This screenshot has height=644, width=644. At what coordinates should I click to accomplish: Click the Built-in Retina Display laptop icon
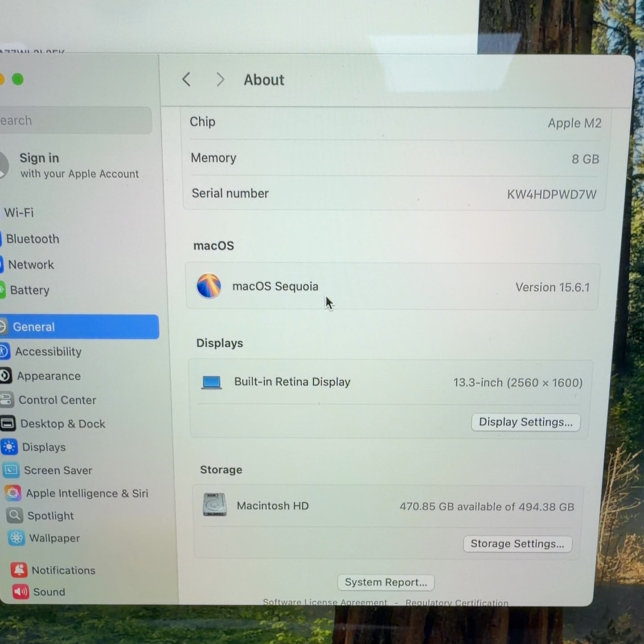click(211, 382)
